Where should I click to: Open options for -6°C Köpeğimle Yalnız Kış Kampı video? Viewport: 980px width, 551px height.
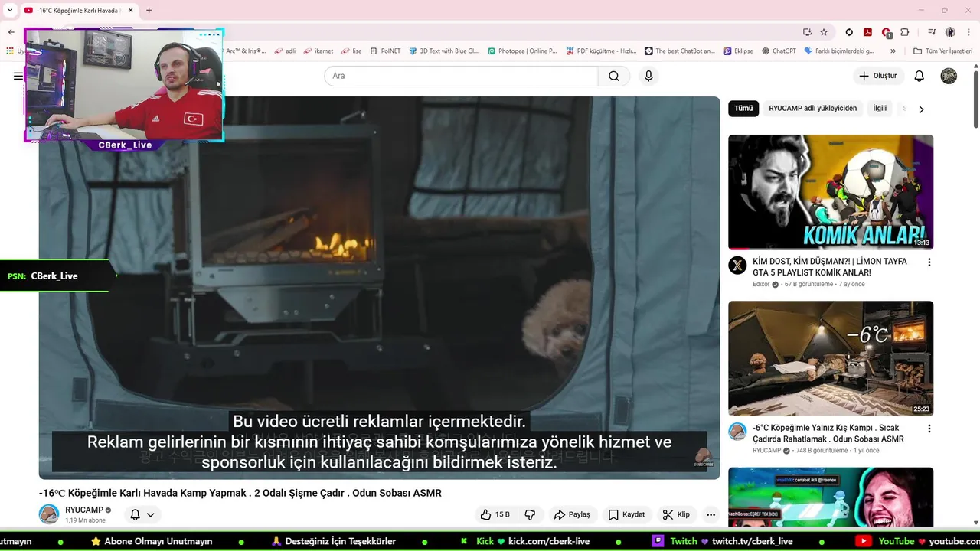point(929,429)
